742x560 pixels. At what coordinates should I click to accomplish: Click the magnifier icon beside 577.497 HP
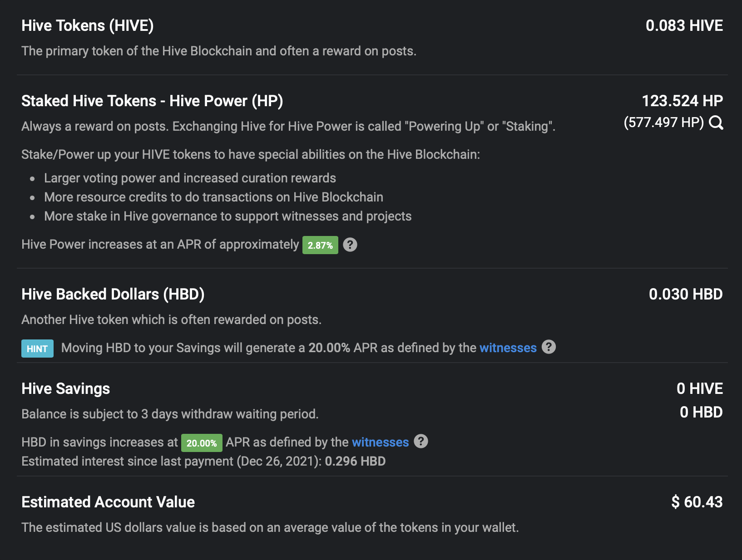(716, 123)
